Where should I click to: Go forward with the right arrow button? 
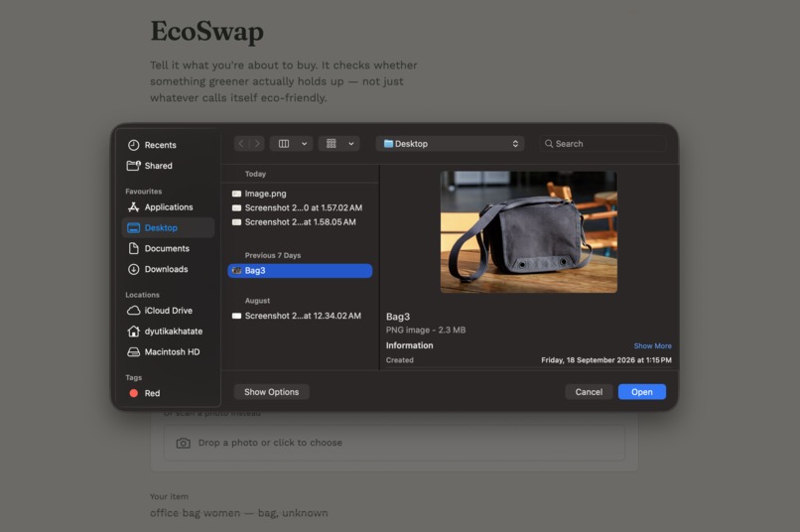click(x=257, y=144)
